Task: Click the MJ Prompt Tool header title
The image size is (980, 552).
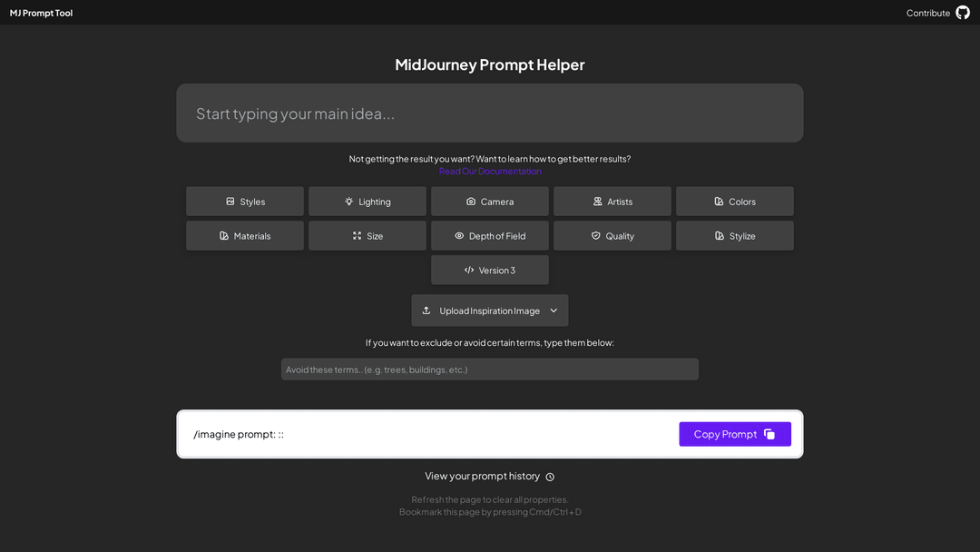Action: coord(41,13)
